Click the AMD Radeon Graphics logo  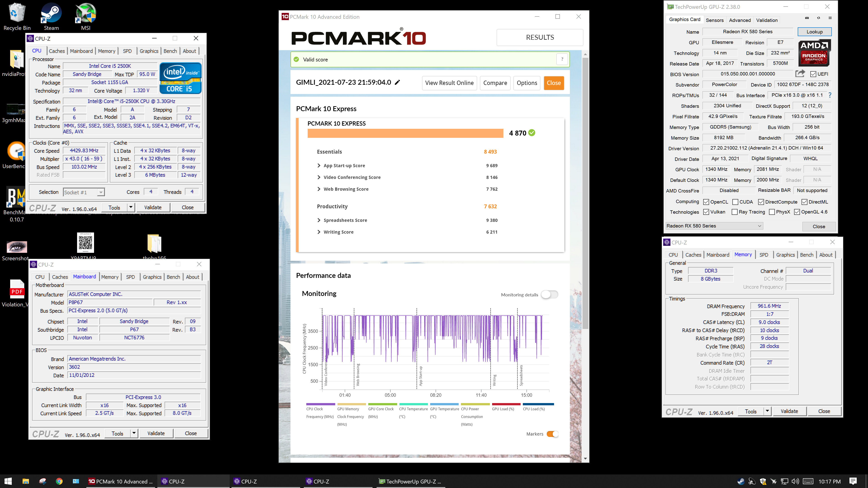tap(814, 53)
